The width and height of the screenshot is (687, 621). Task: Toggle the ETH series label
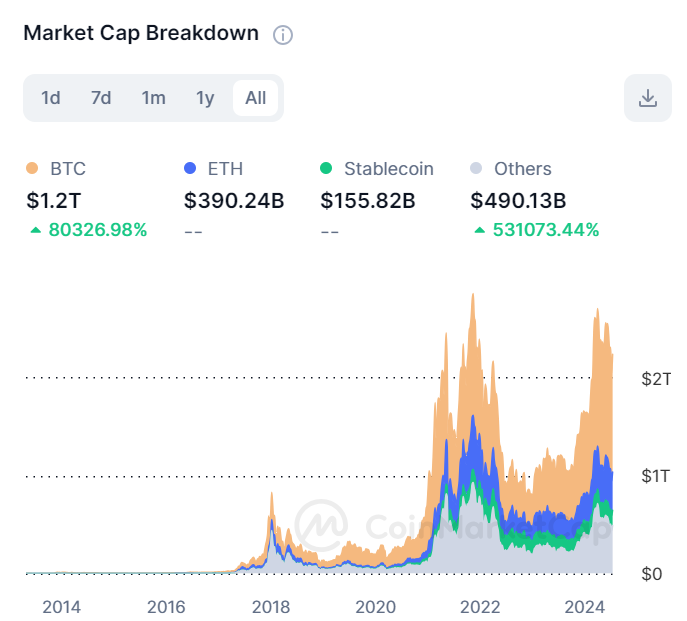click(x=225, y=169)
